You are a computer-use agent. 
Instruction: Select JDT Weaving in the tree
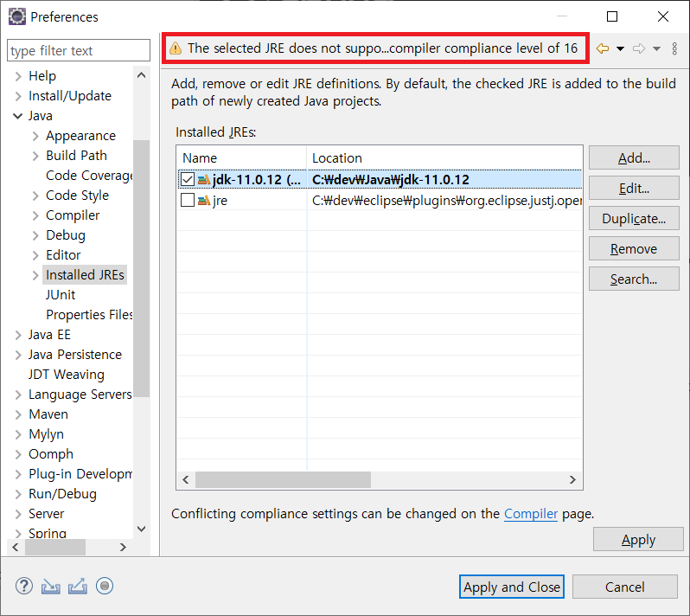click(67, 375)
